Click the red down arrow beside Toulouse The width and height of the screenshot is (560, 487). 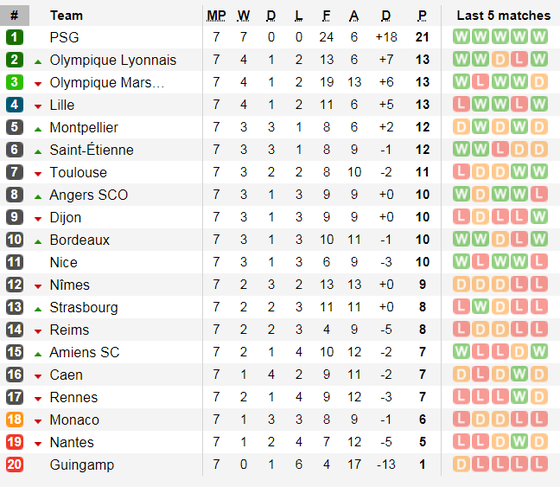tap(38, 174)
